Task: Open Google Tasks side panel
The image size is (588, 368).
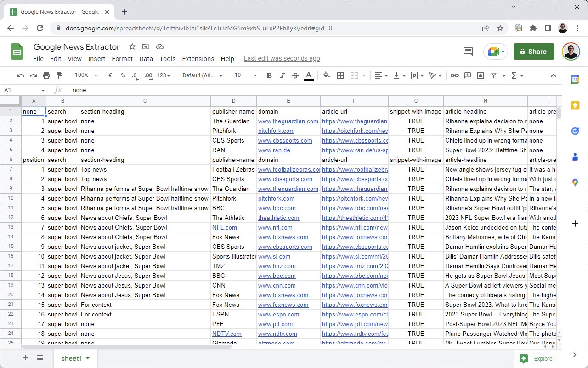Action: click(x=575, y=131)
